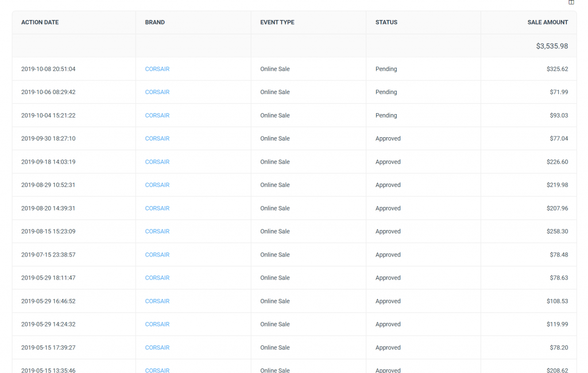This screenshot has height=373, width=588.
Task: Sort by the ACTION DATE column header
Action: click(x=40, y=22)
